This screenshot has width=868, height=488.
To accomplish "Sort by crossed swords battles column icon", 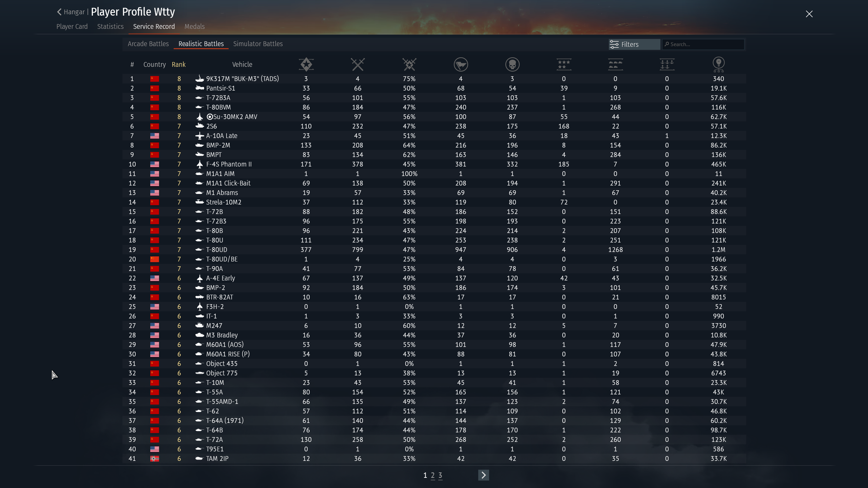I will (358, 64).
